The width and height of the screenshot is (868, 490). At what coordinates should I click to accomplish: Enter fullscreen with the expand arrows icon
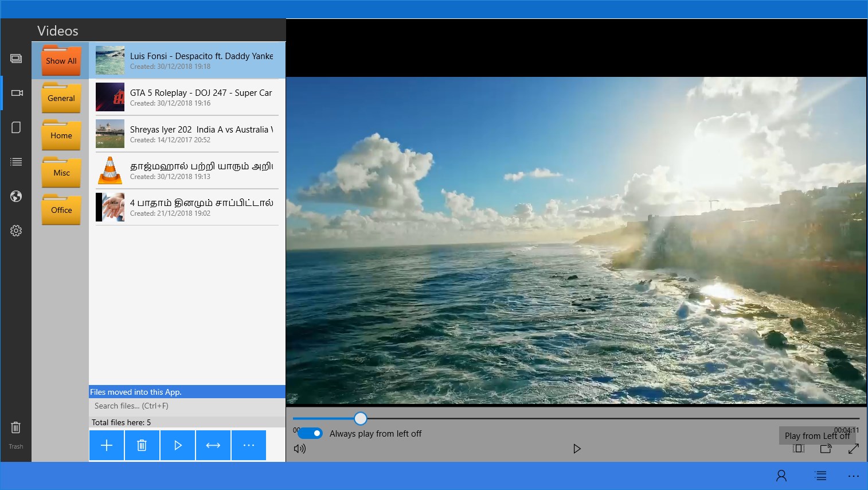pos(853,449)
